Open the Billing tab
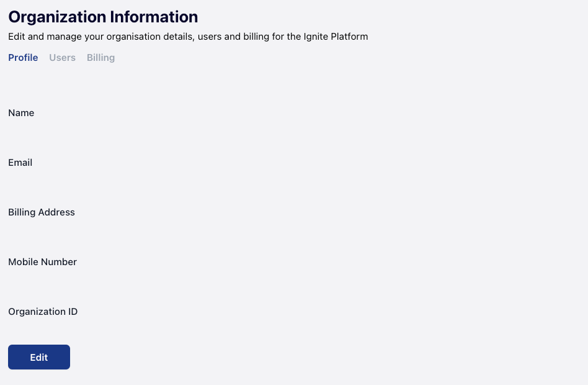Image resolution: width=588 pixels, height=385 pixels. [100, 58]
